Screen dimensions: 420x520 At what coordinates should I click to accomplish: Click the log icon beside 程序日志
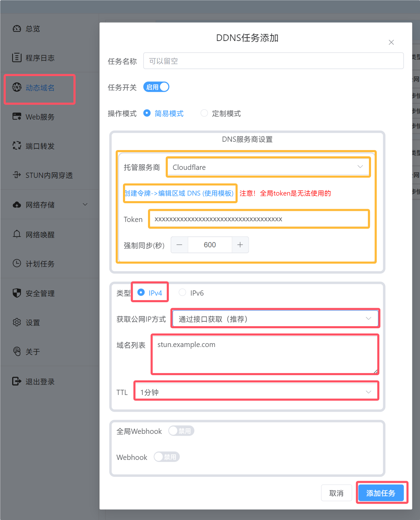(x=17, y=58)
